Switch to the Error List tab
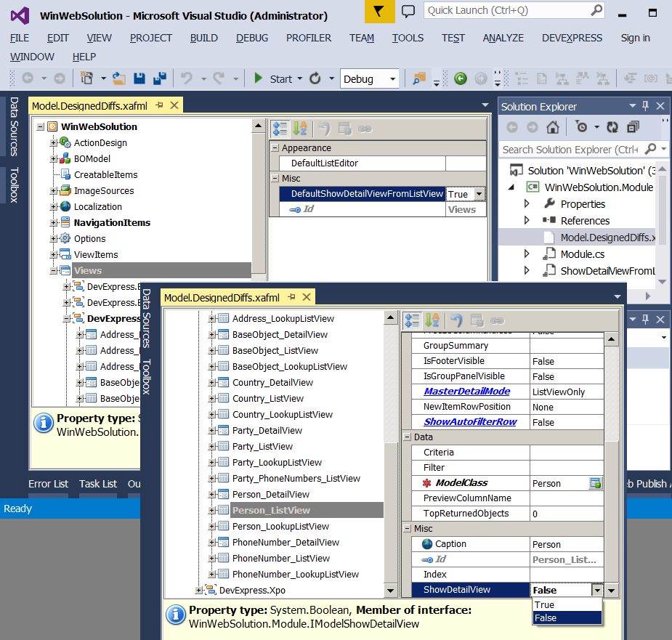Viewport: 672px width, 640px height. pyautogui.click(x=49, y=484)
